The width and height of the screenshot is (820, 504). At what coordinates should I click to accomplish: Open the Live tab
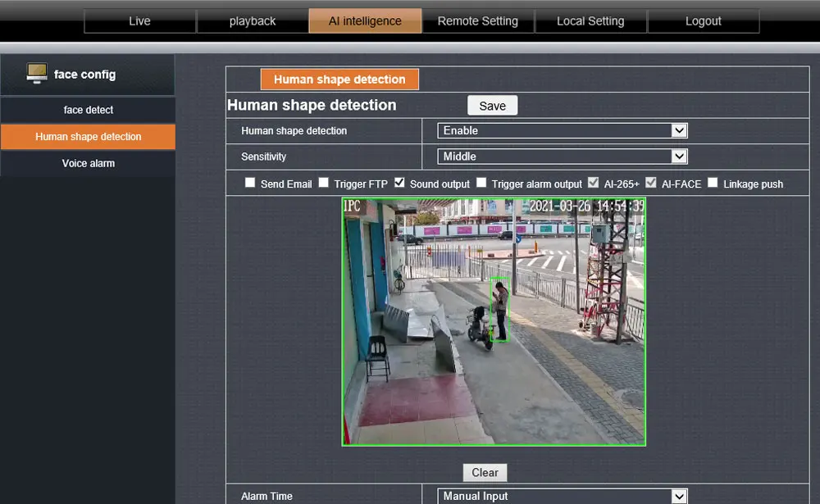(x=139, y=21)
